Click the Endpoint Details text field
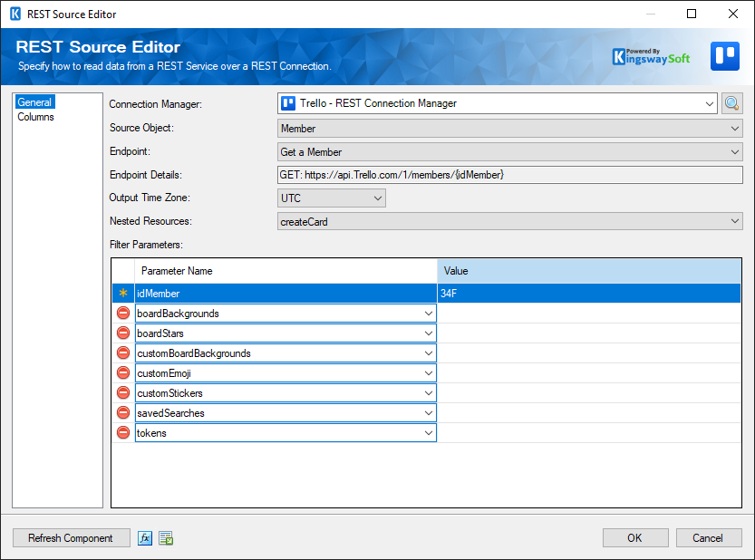 (510, 175)
